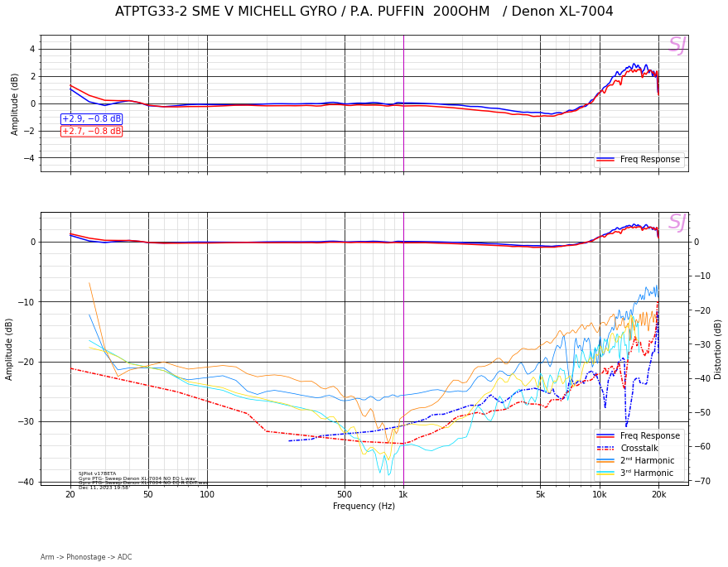Click the '2nd Harmonic' legend entry
Screen dimensions: 728x567
point(647,460)
